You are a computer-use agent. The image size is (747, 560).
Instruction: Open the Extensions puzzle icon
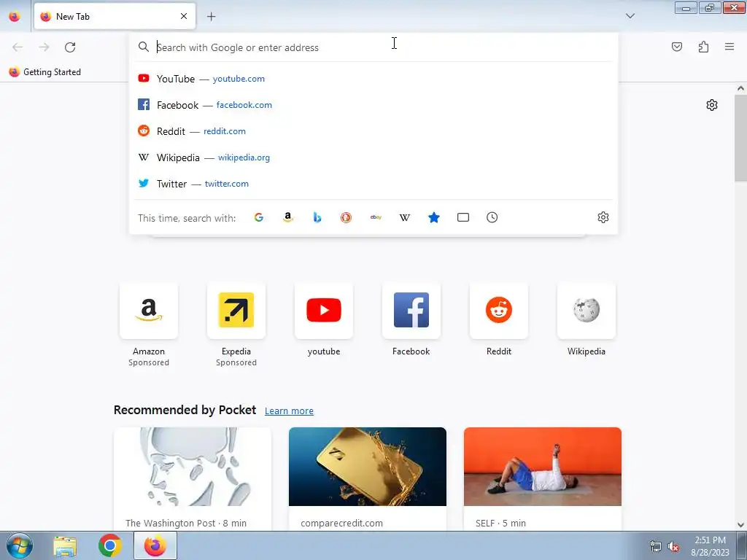703,47
